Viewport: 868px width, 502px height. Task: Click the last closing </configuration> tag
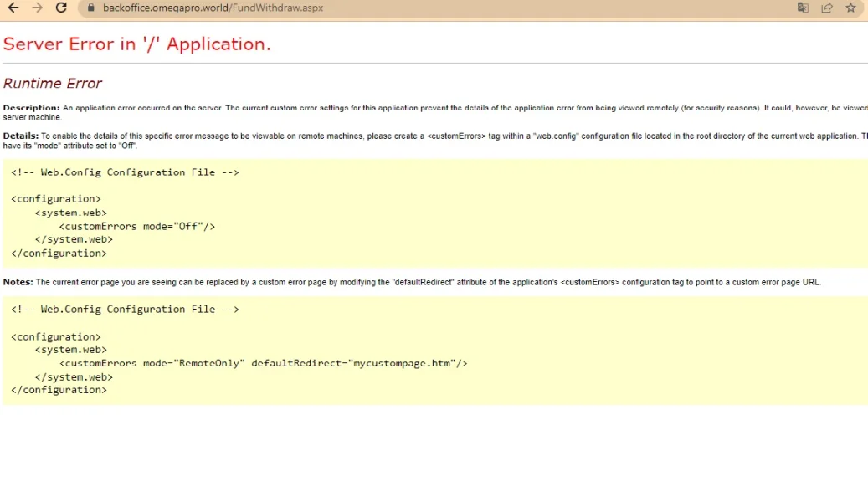59,390
